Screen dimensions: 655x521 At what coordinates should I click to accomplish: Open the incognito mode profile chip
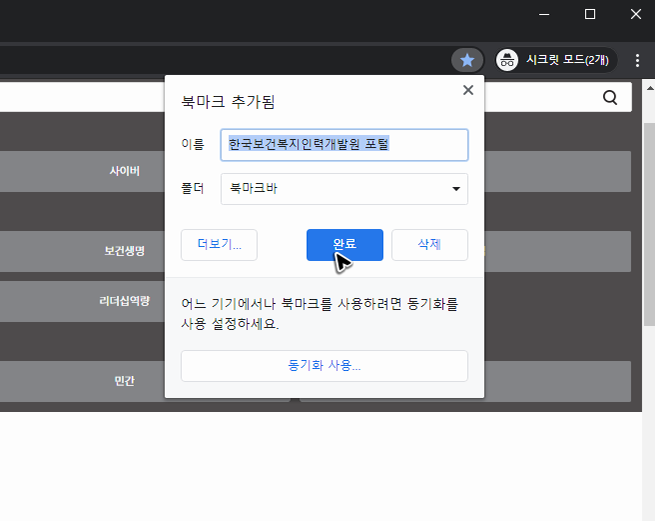555,60
